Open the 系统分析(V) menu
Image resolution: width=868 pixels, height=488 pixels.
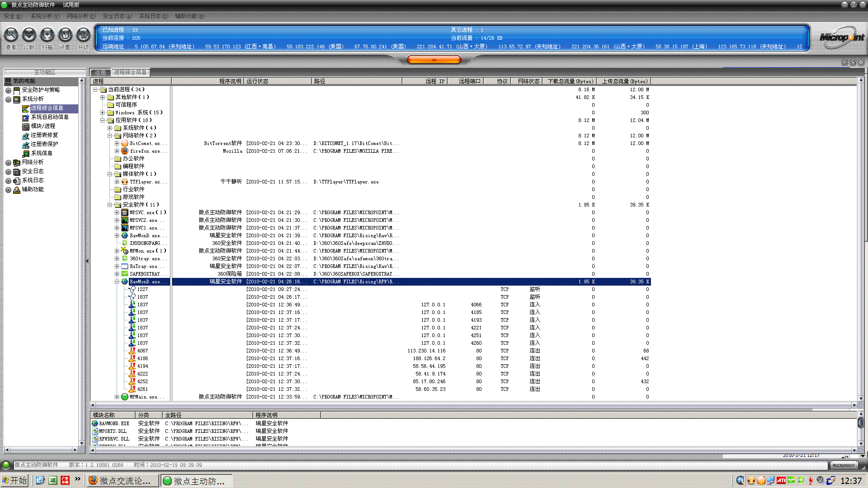pos(45,16)
